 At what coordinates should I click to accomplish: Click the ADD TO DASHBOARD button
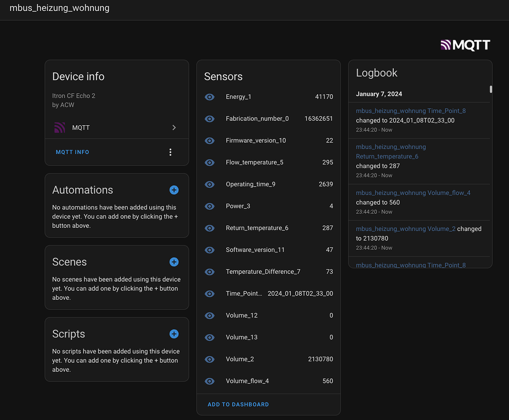(238, 404)
